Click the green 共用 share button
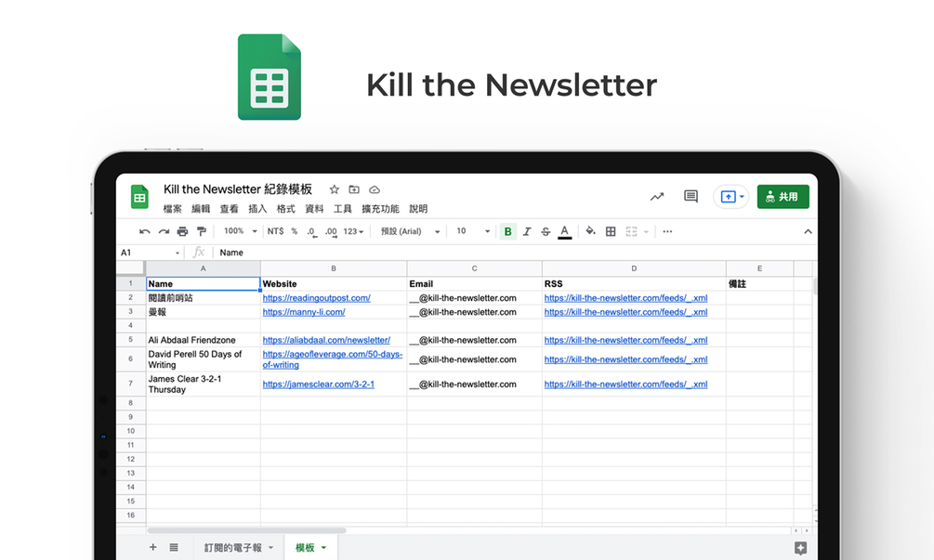Image resolution: width=934 pixels, height=560 pixels. tap(783, 196)
